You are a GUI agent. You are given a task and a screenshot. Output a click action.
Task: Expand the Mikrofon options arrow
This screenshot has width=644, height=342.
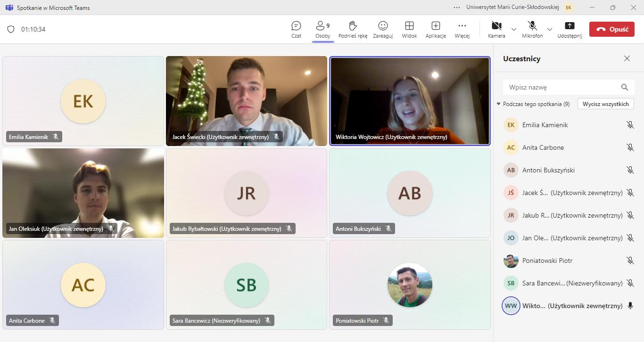(550, 29)
